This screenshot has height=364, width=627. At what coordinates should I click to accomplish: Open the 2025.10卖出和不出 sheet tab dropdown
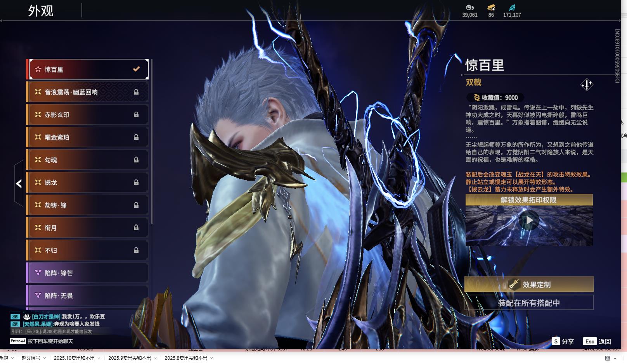(99, 358)
